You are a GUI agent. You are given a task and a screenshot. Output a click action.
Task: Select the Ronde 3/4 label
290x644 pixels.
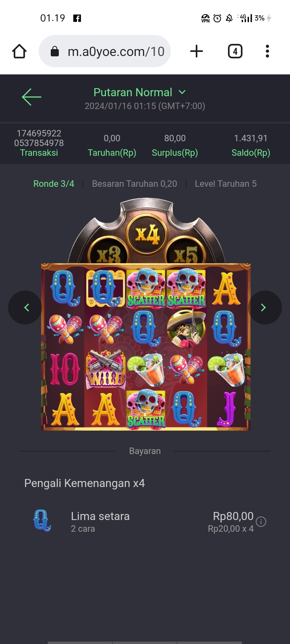[x=54, y=184]
